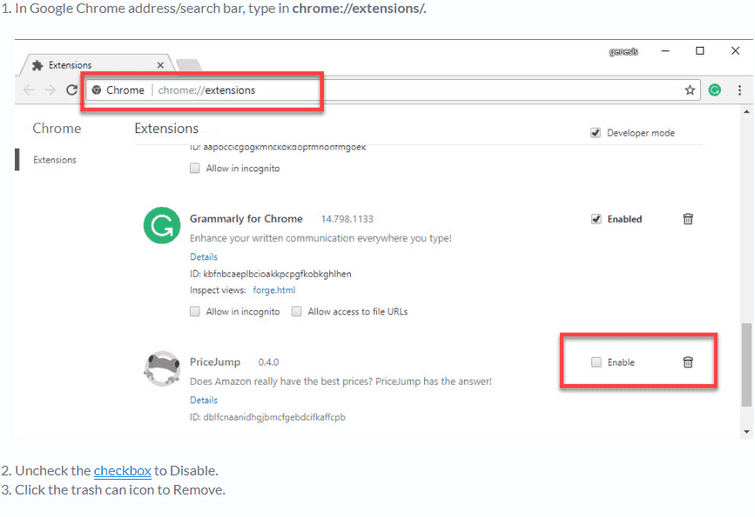Maximize the Chrome window
Image resolution: width=755 pixels, height=517 pixels.
coord(700,51)
